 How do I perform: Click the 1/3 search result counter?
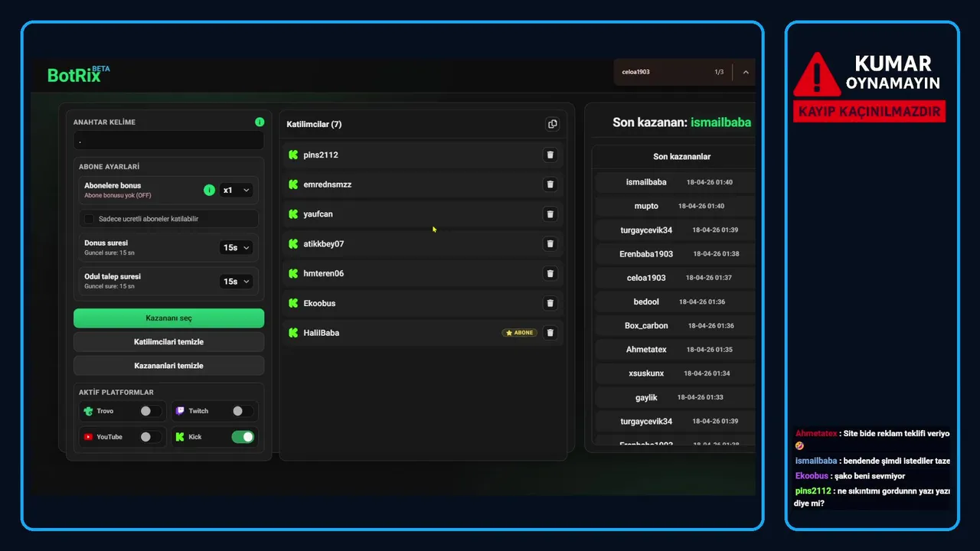(719, 72)
